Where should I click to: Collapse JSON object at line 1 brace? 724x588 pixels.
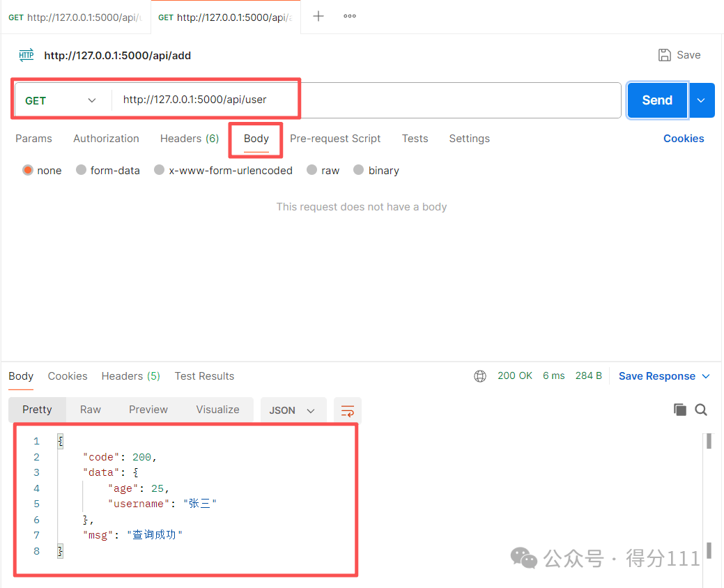pyautogui.click(x=61, y=441)
